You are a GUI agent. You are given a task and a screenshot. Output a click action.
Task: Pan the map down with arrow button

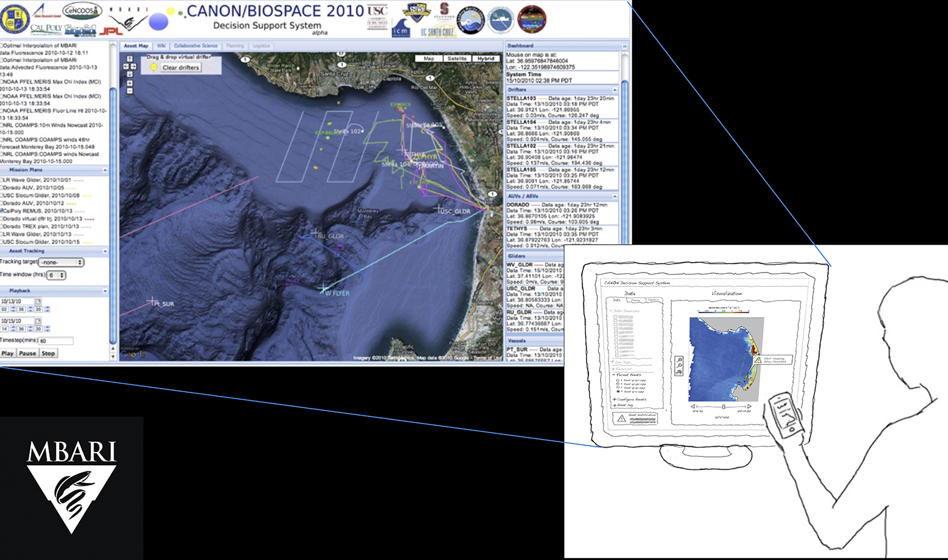point(129,74)
